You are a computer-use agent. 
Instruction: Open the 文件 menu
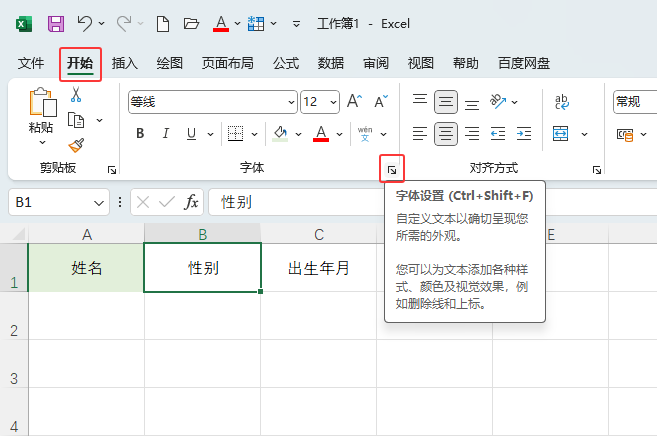(x=31, y=63)
